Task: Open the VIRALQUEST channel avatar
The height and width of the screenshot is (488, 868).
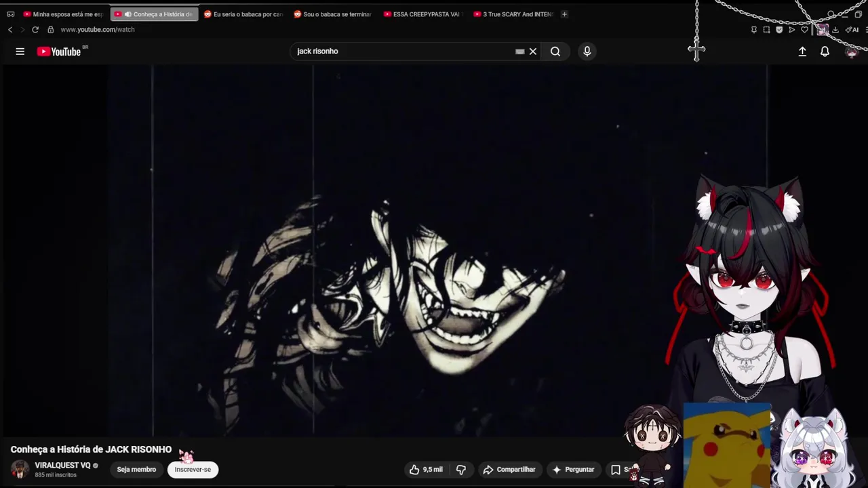Action: coord(20,469)
